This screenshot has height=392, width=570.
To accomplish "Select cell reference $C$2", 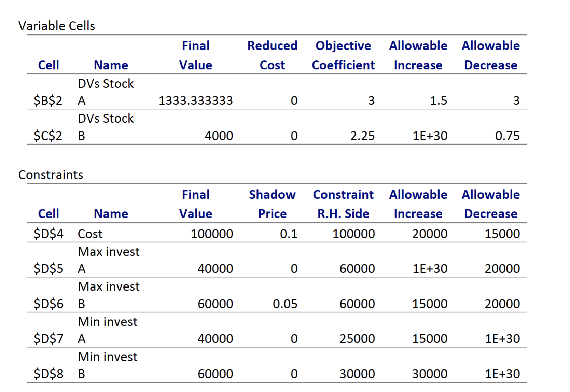I will (48, 135).
